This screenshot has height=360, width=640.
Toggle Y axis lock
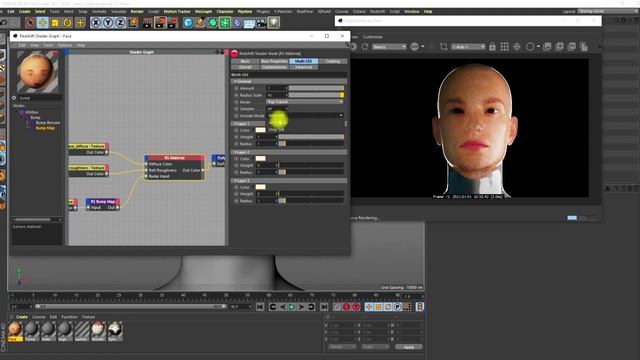point(108,23)
